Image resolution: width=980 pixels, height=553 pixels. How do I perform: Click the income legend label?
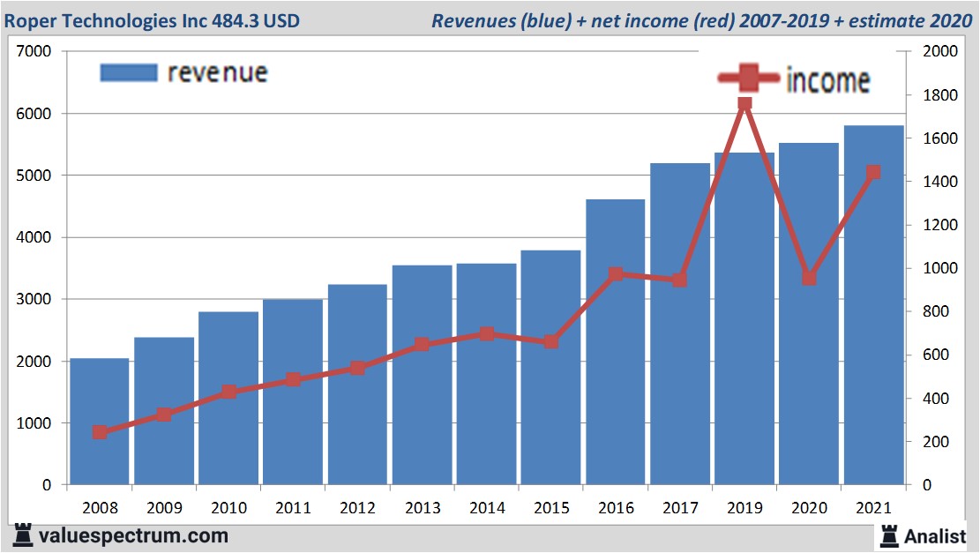pyautogui.click(x=827, y=80)
